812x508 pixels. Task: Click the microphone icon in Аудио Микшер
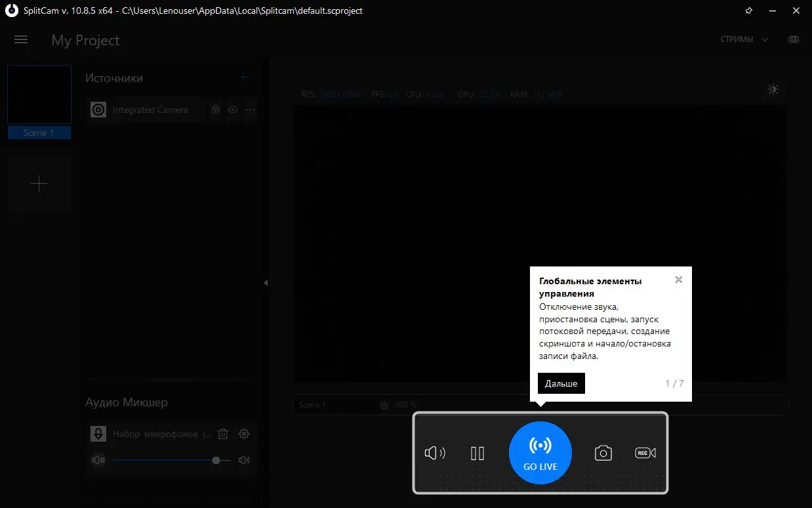98,434
